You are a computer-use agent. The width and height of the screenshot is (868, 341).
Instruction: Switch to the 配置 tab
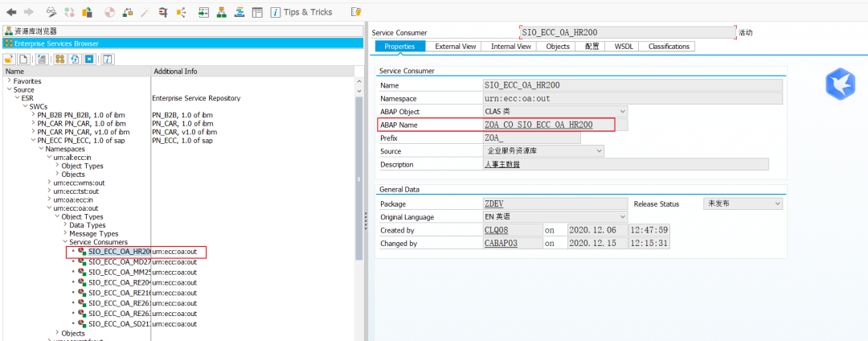592,47
